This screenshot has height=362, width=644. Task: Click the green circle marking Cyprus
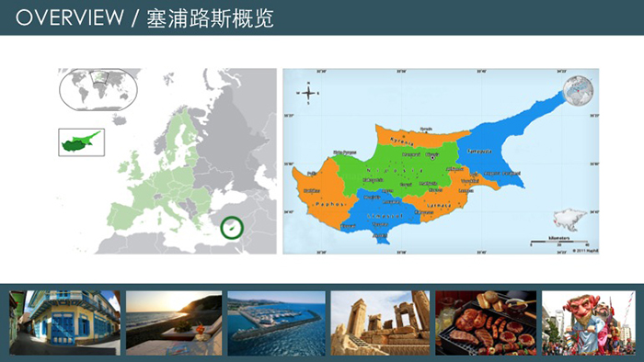coord(232,228)
